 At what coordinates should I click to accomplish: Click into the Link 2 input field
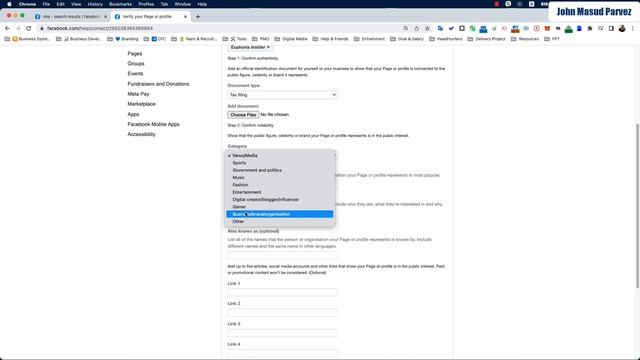(x=282, y=313)
